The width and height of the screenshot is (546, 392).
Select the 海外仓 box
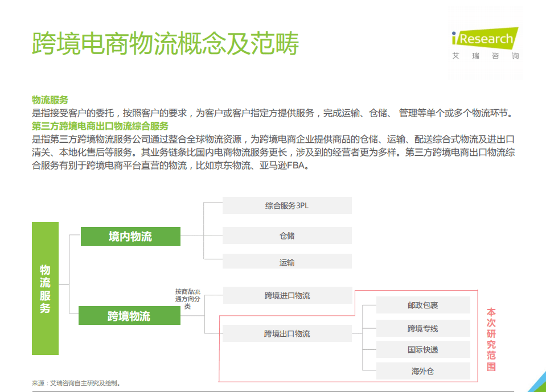point(422,371)
